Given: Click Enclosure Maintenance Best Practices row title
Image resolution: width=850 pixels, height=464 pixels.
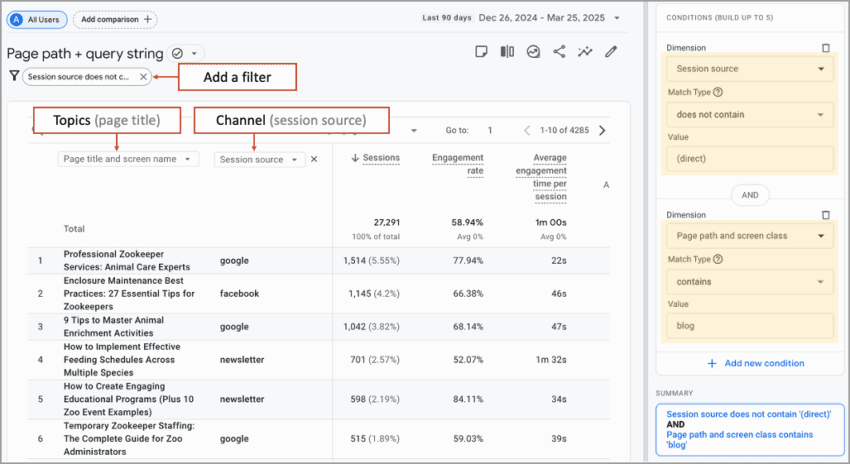Looking at the screenshot, I should tap(129, 293).
